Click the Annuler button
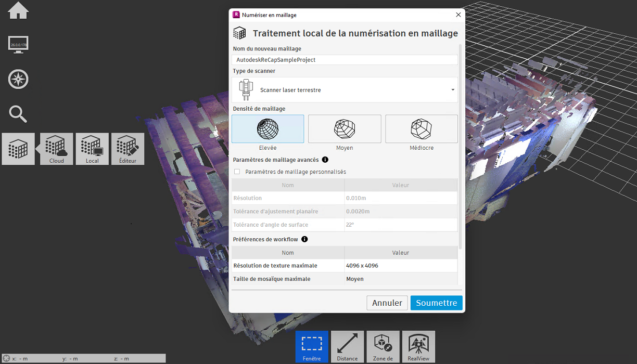Screen dimensions: 637x364 (387, 303)
